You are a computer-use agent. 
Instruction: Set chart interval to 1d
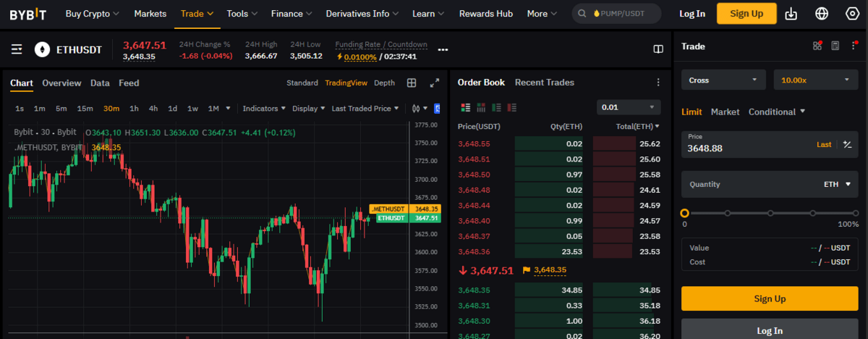click(x=173, y=109)
